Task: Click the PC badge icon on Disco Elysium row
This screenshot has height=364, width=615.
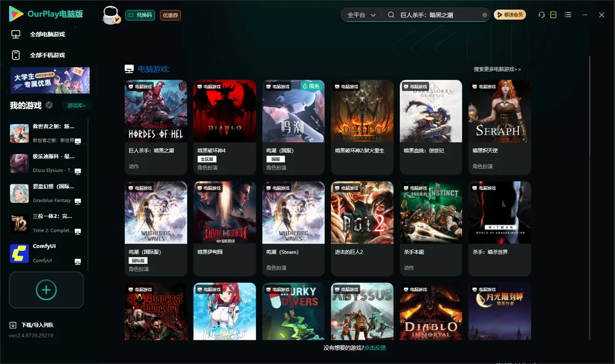Action: coord(77,172)
